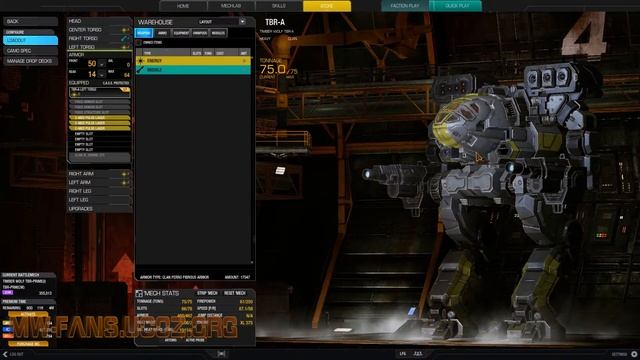The height and width of the screenshot is (360, 640).
Task: Collapse the LEFT TORSO component
Action: [x=99, y=47]
